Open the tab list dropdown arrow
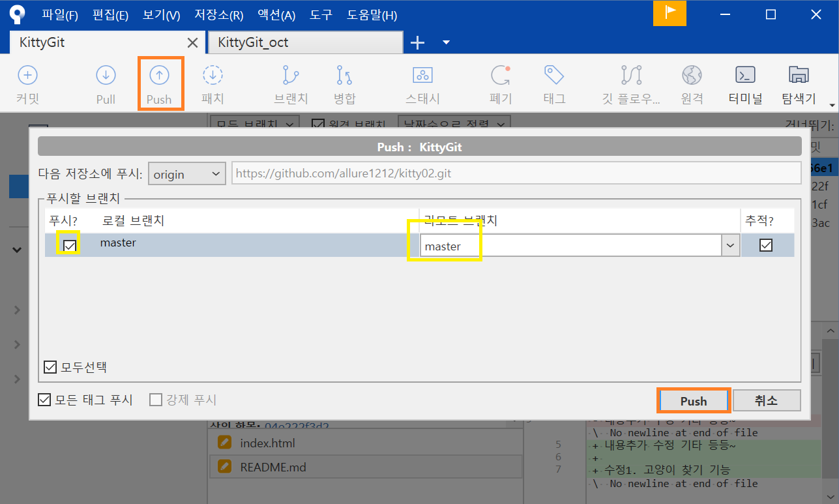The width and height of the screenshot is (839, 504). pyautogui.click(x=447, y=43)
